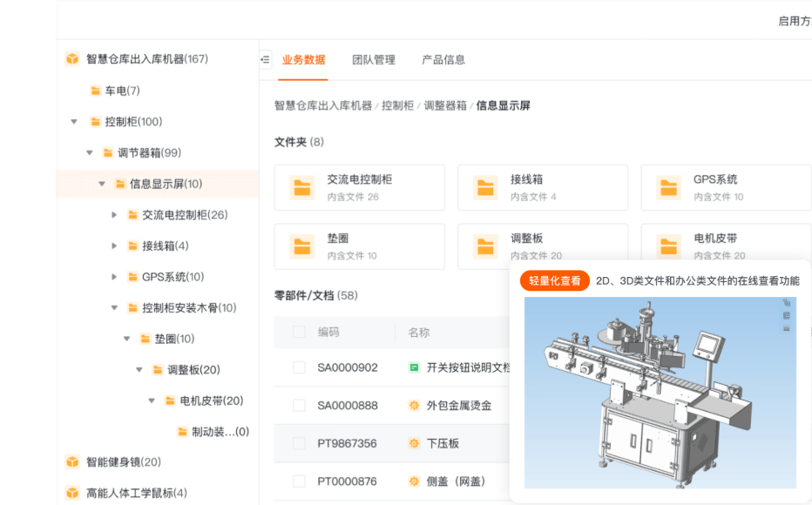Viewport: 812px width, 505px height.
Task: Click the folder icon on the 调整板 card
Action: 485,246
